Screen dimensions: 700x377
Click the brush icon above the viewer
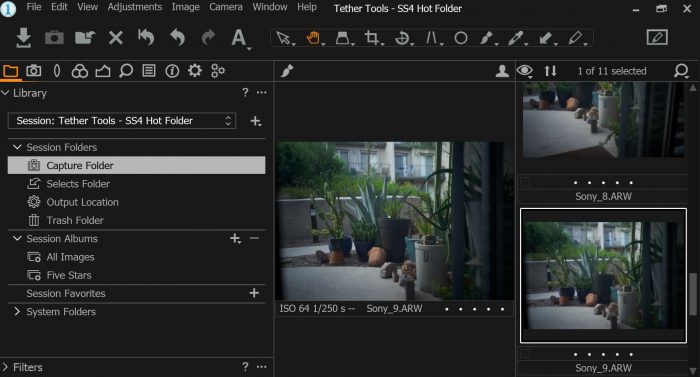click(x=287, y=71)
